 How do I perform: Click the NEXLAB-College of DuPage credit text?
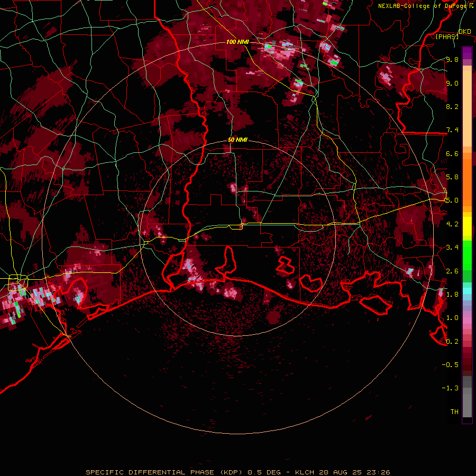424,6
